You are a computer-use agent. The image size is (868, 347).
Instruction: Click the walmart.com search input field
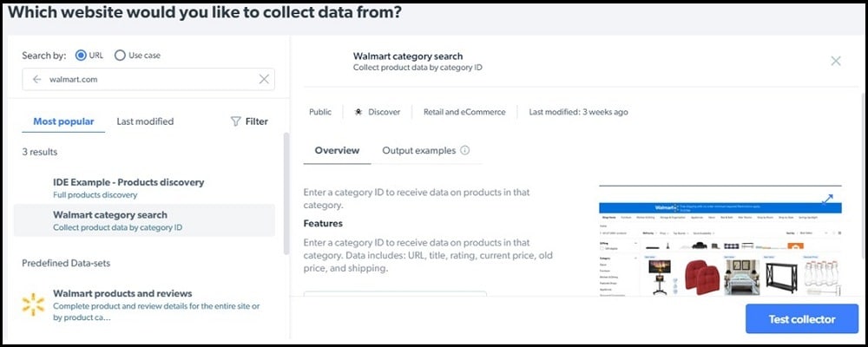[148, 79]
